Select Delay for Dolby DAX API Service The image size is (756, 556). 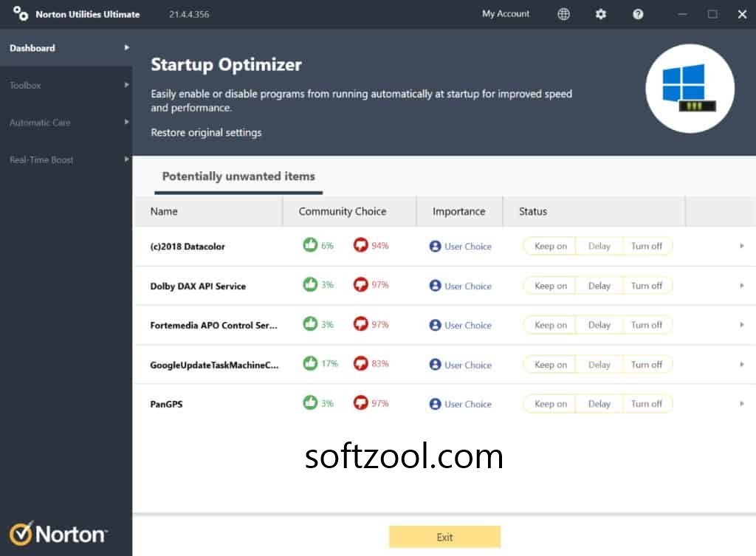[x=599, y=286]
